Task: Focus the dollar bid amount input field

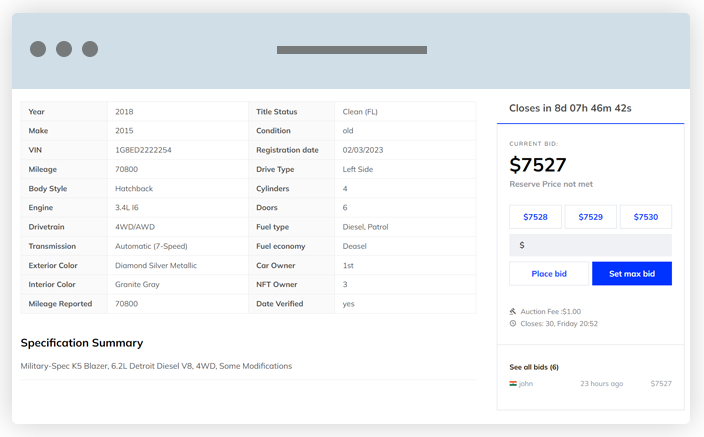Action: click(590, 245)
